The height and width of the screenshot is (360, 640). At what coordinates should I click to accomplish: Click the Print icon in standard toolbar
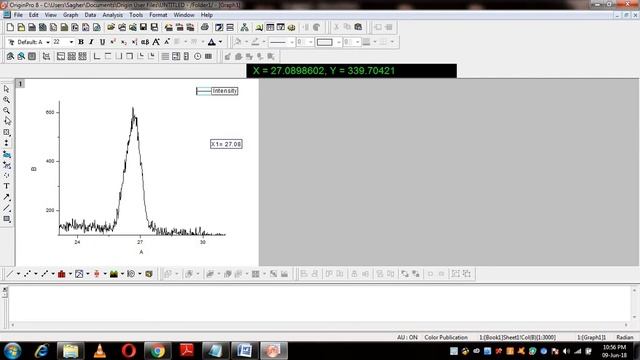pyautogui.click(x=204, y=27)
